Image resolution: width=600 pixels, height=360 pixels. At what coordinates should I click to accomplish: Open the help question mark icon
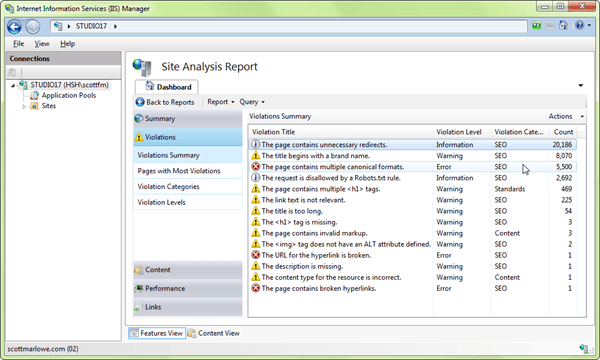point(579,25)
